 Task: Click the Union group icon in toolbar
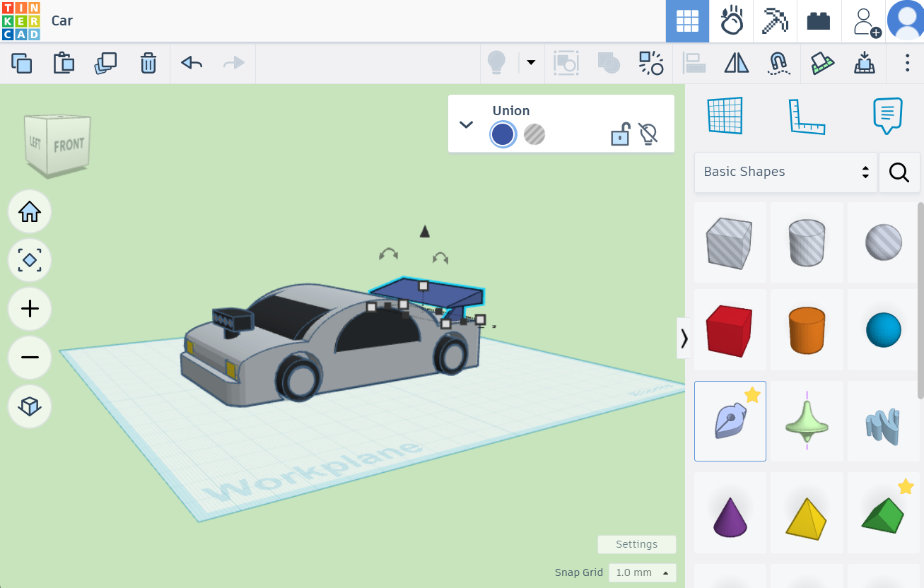point(609,63)
